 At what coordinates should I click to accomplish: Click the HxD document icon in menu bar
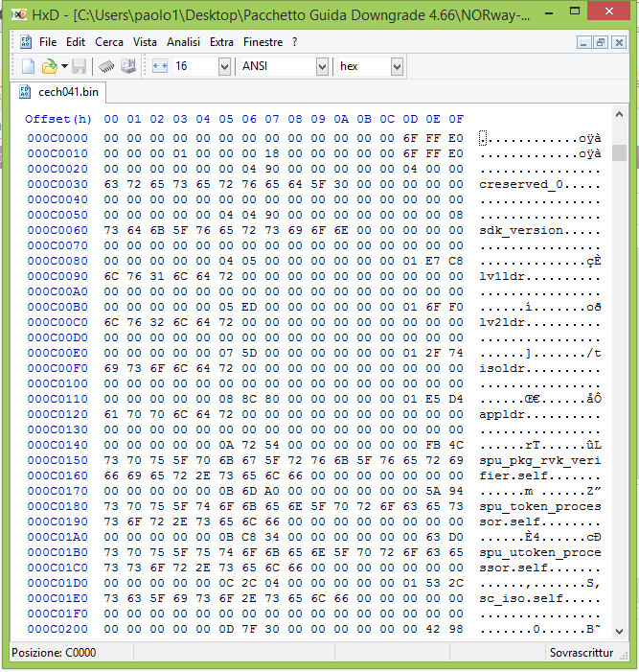[x=25, y=42]
